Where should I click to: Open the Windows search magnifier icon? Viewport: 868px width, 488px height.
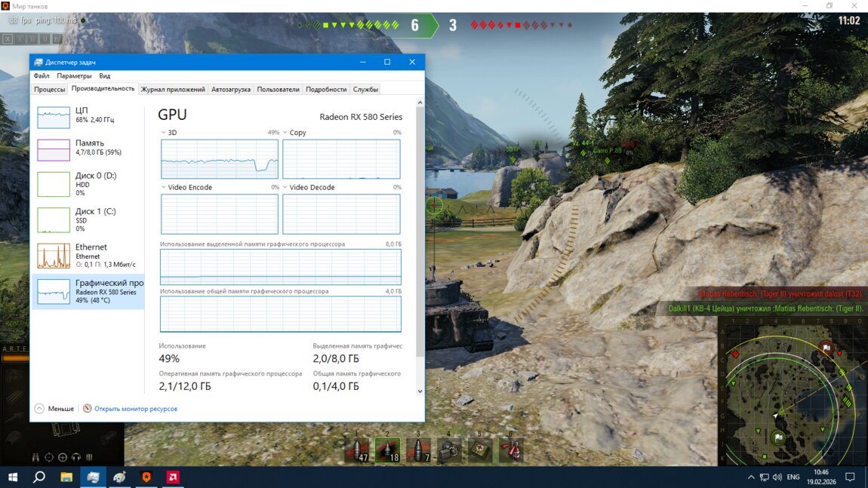tap(39, 477)
